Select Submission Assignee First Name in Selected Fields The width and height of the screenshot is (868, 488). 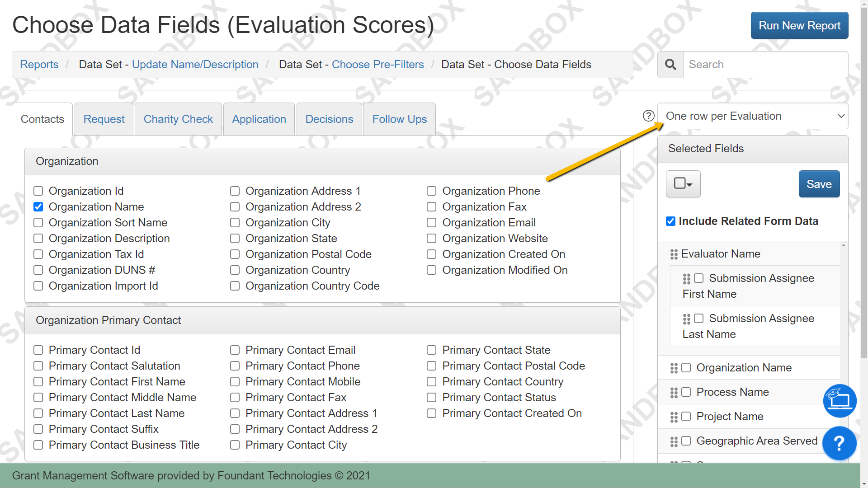point(699,278)
